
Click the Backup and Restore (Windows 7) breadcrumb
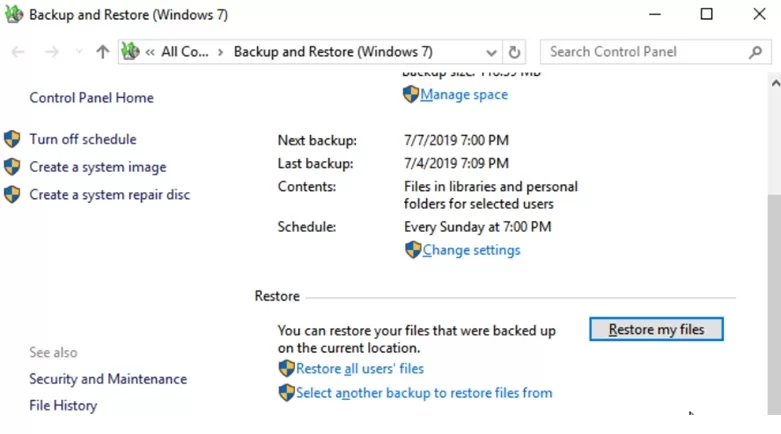[333, 52]
